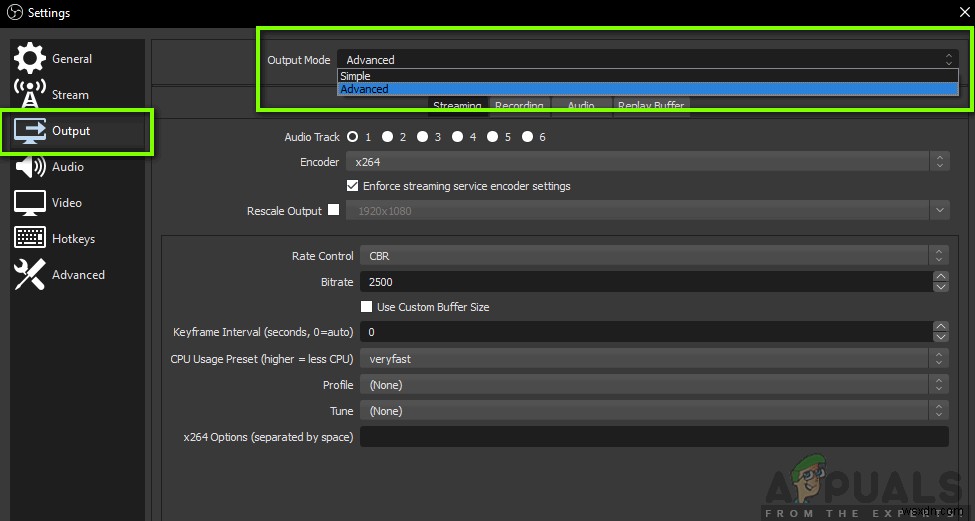Switch to the Recording tab
The height and width of the screenshot is (521, 975).
(x=519, y=104)
